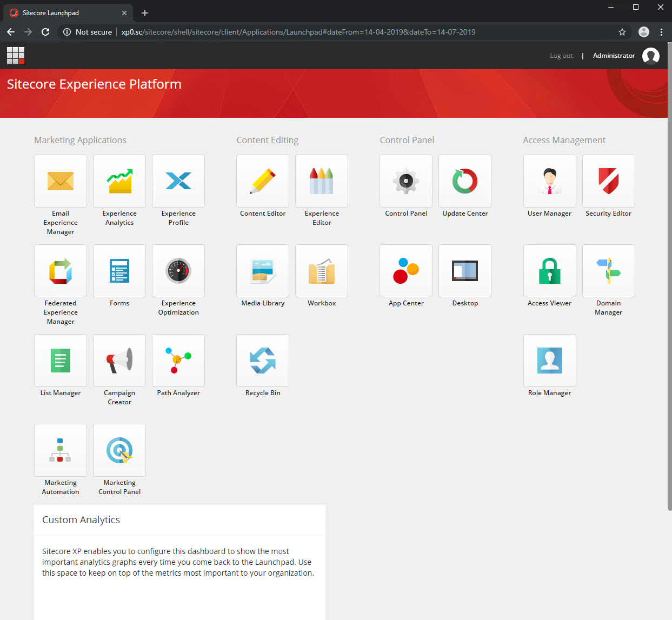Log out of Sitecore
Image resolution: width=672 pixels, height=620 pixels.
pos(561,56)
